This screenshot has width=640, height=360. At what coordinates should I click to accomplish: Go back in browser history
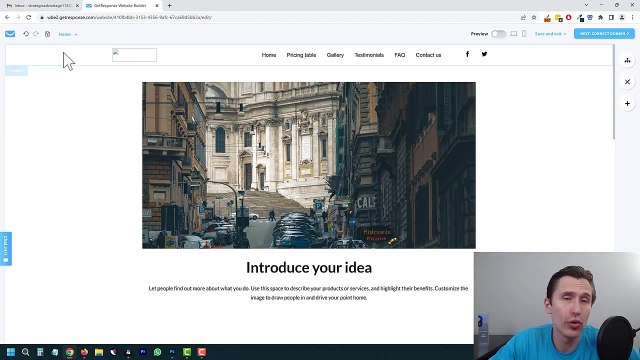click(7, 18)
